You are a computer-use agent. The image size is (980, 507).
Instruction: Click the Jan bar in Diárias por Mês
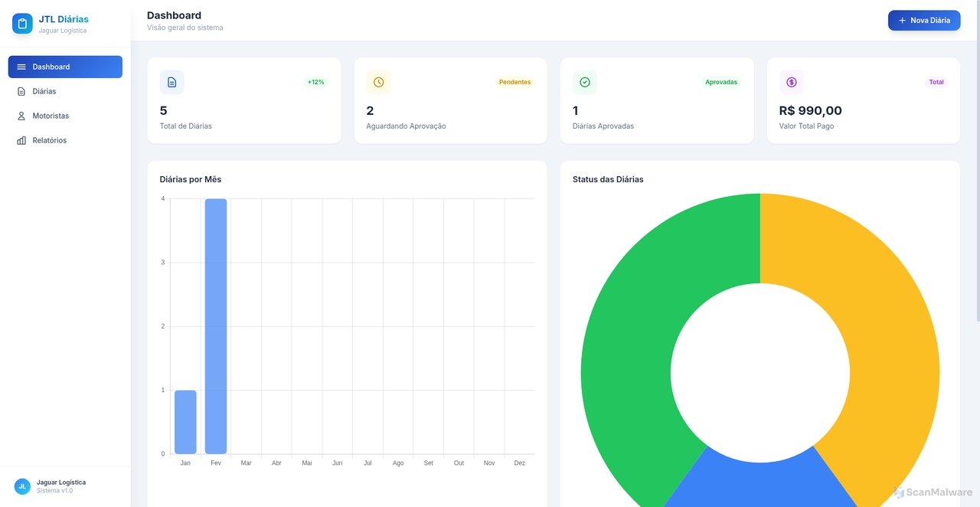tap(185, 422)
